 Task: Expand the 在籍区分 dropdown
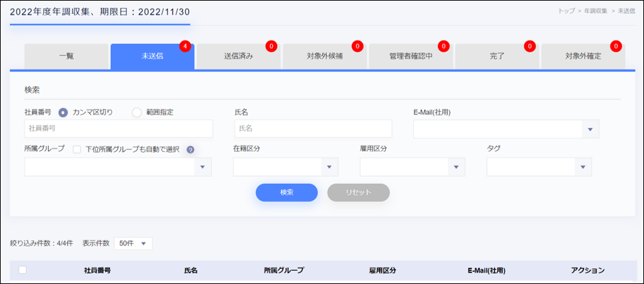(x=329, y=167)
